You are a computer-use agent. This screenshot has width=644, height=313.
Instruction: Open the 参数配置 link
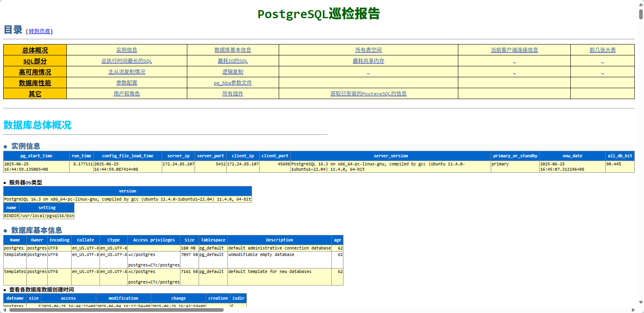tap(127, 82)
